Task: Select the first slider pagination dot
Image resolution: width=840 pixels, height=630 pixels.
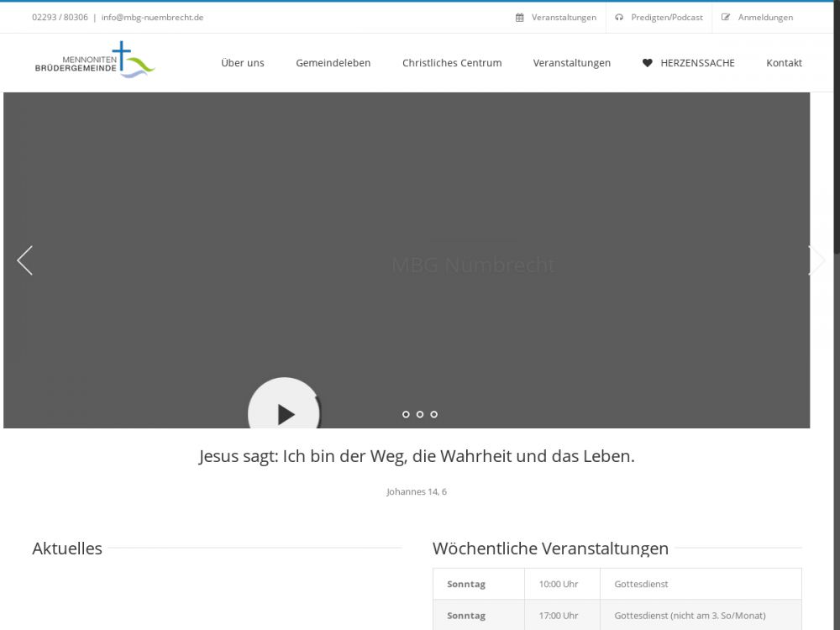Action: coord(406,414)
